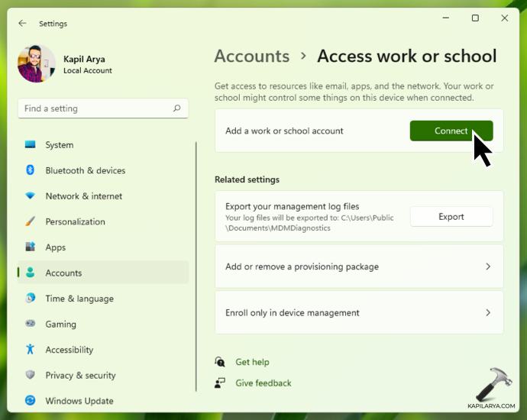Expand Enroll only in device management chevron

[x=488, y=312]
